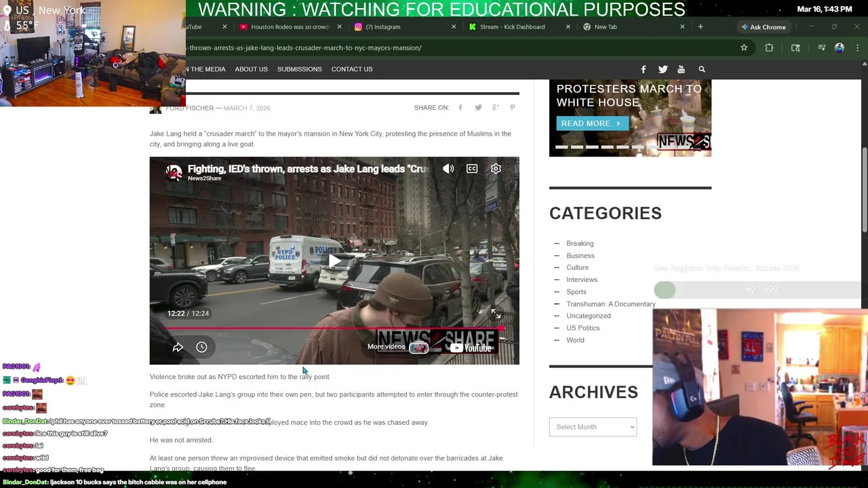Open the Chrome extensions puzzle icon
The image size is (868, 488).
(x=769, y=47)
